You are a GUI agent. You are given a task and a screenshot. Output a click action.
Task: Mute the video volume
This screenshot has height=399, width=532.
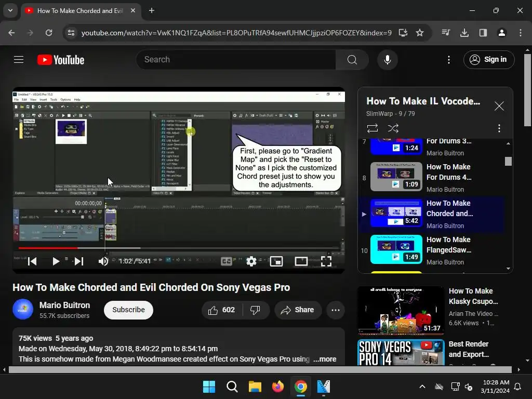click(103, 261)
